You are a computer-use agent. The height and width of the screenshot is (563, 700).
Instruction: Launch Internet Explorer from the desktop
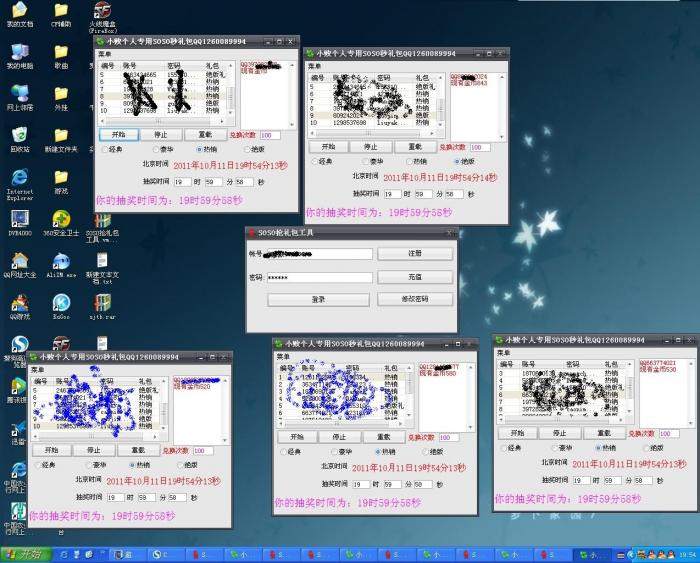pyautogui.click(x=20, y=184)
